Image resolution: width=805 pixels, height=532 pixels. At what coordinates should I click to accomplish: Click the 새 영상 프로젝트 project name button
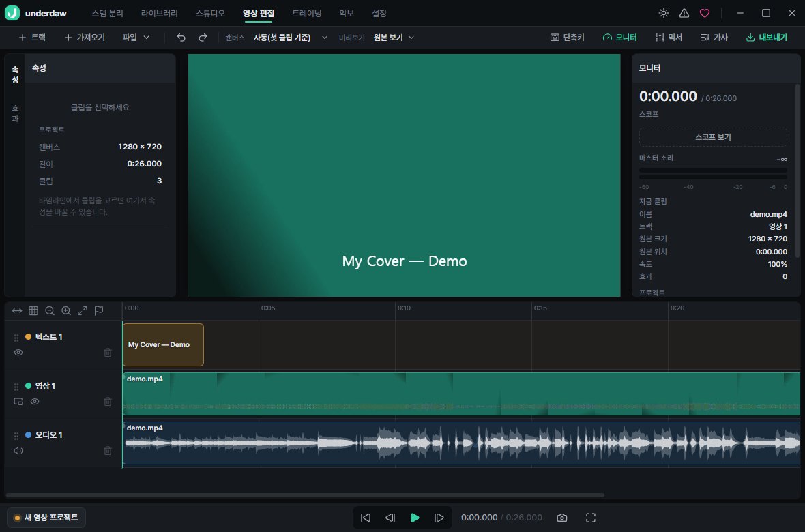[46, 518]
